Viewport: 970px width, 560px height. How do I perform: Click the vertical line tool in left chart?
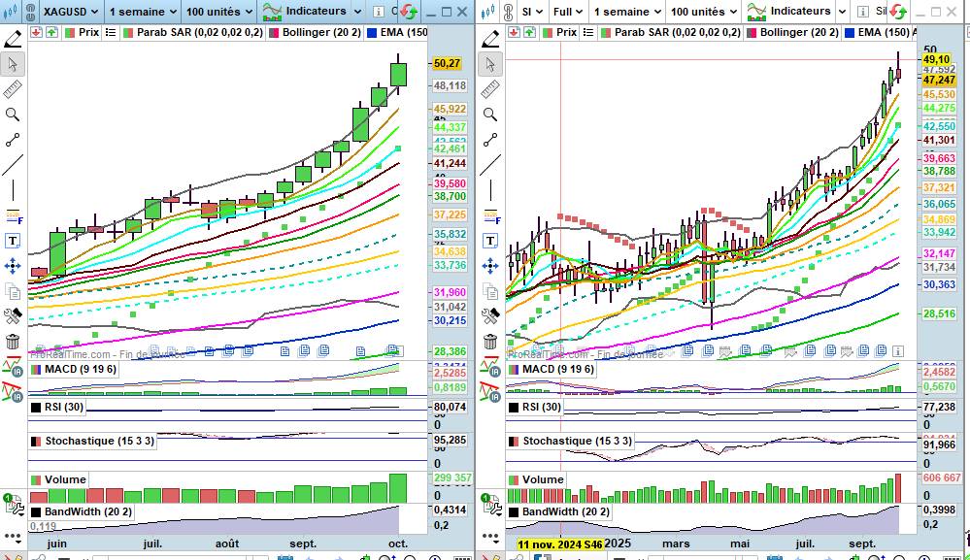[x=13, y=190]
